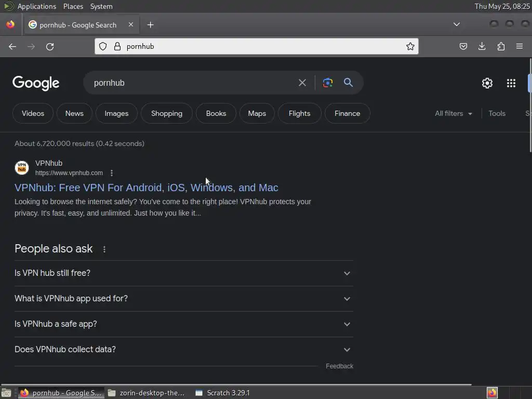Open the Applications menu

(x=37, y=6)
